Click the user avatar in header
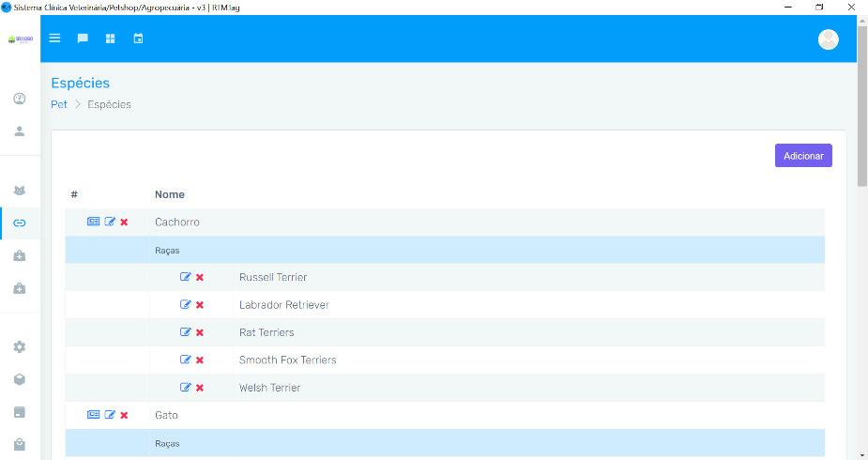This screenshot has width=868, height=460. (x=828, y=39)
